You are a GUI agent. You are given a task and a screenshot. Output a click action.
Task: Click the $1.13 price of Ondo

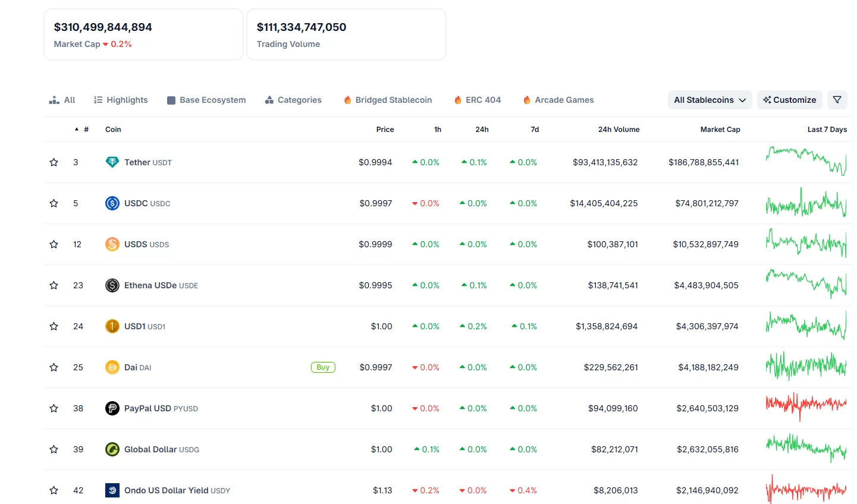point(382,490)
